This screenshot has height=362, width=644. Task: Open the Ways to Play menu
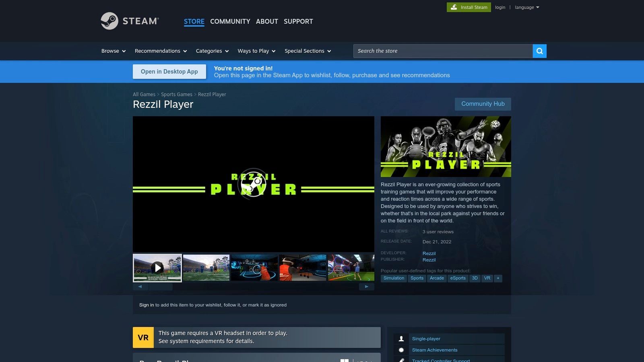click(256, 51)
